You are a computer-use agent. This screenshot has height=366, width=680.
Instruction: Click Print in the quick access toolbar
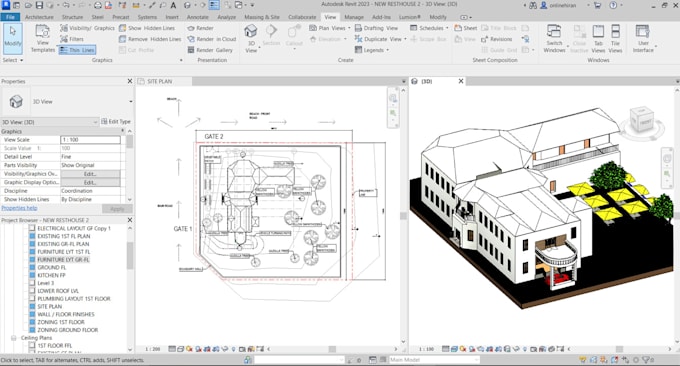98,5
